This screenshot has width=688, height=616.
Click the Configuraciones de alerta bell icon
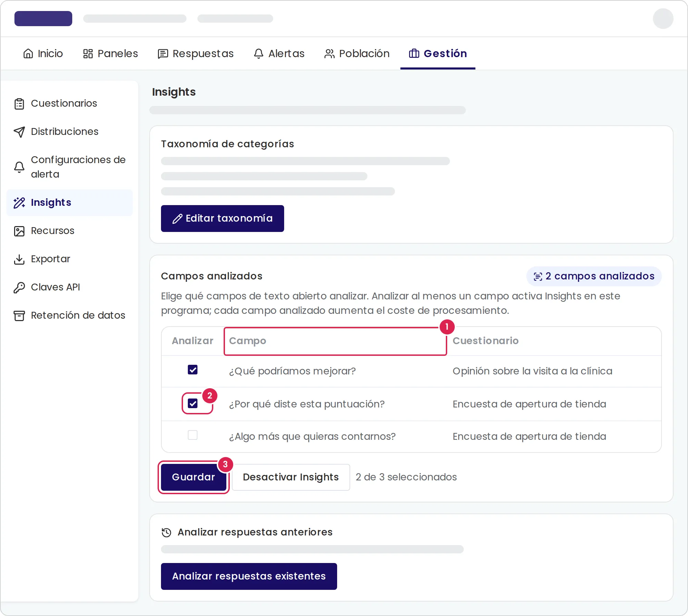pyautogui.click(x=19, y=167)
